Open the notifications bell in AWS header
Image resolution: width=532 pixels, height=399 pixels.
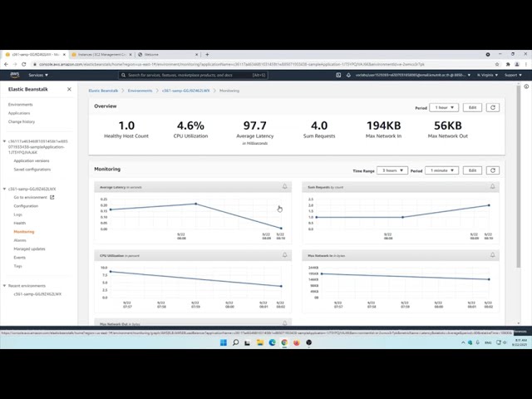click(x=348, y=75)
